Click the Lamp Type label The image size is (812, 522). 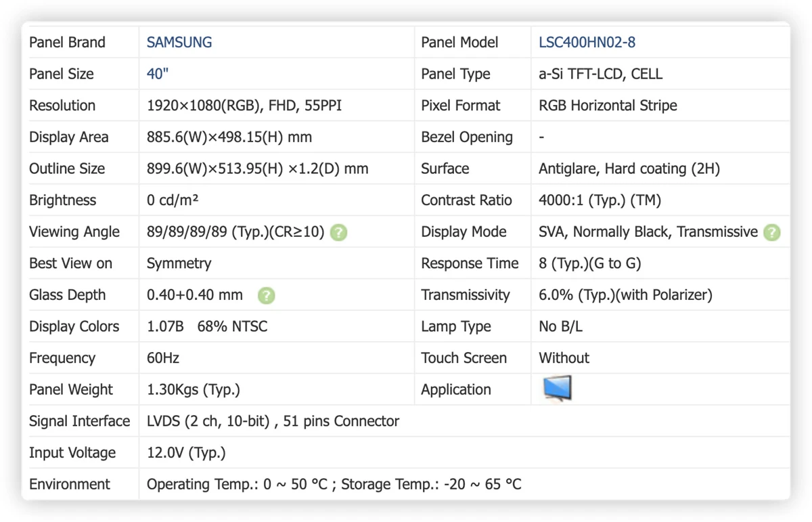tap(456, 326)
